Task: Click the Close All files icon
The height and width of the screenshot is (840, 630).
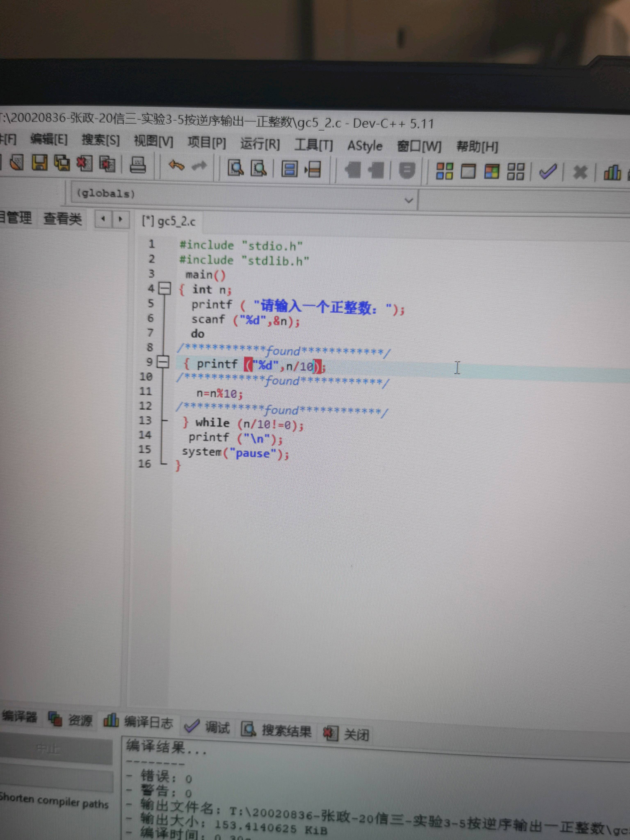Action: [x=107, y=164]
